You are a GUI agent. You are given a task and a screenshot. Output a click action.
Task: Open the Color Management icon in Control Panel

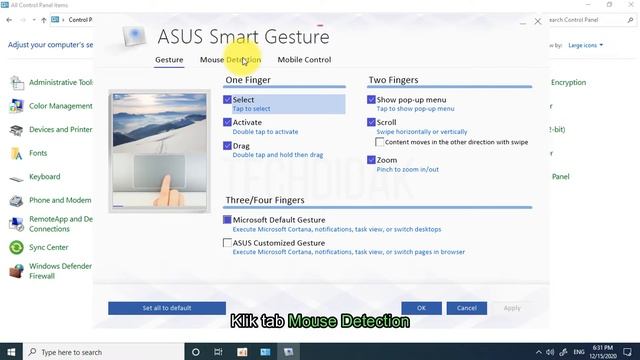(x=17, y=106)
